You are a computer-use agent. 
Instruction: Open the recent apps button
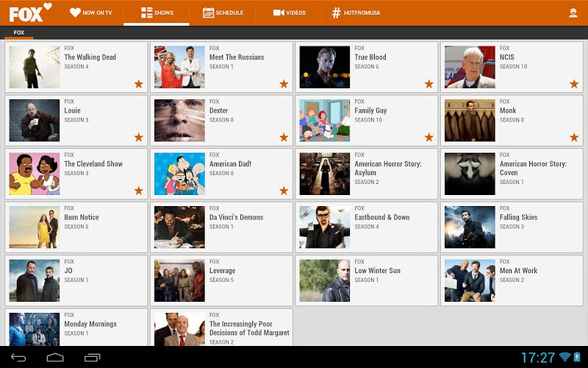[93, 357]
